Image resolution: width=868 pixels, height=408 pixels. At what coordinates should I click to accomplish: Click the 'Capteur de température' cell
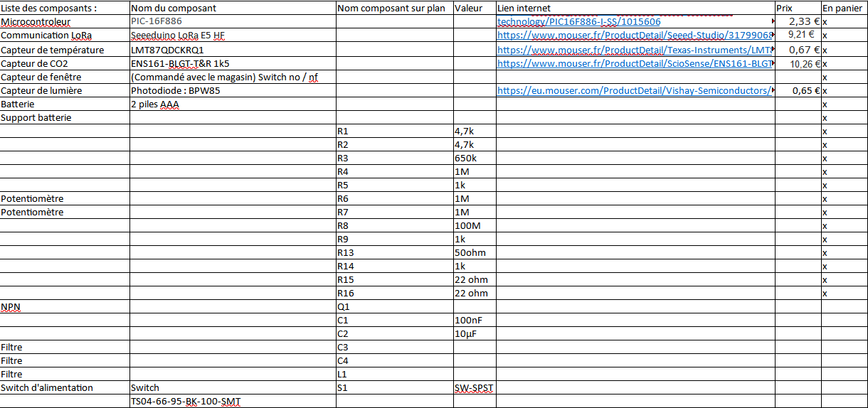(65, 50)
